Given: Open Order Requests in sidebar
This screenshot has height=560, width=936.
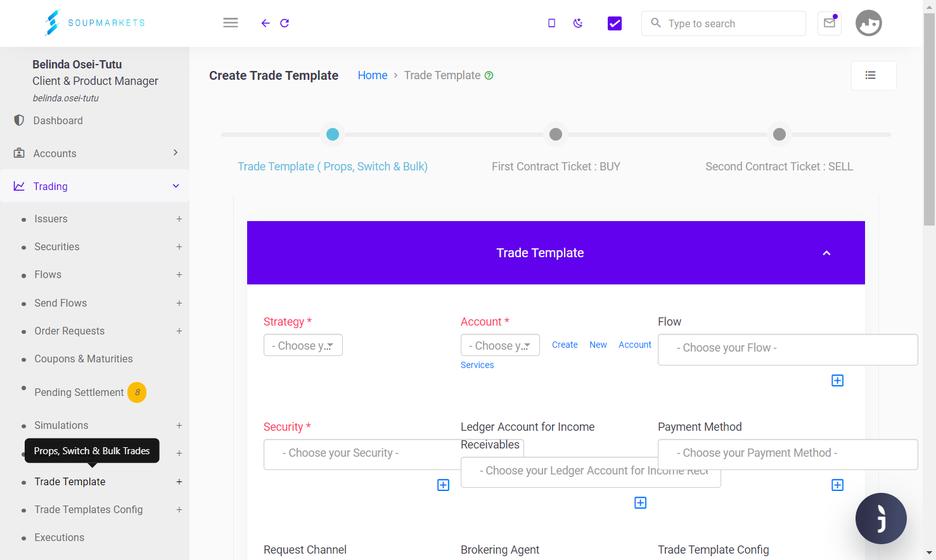Looking at the screenshot, I should pyautogui.click(x=69, y=331).
